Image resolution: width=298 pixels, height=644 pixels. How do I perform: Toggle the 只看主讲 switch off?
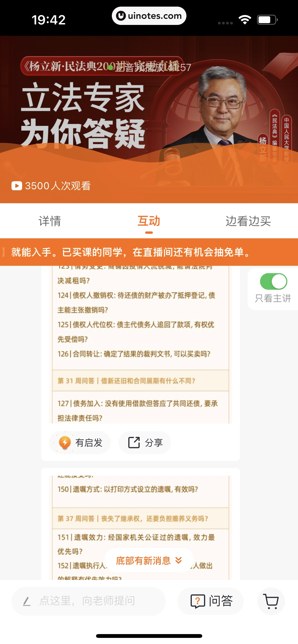(x=274, y=281)
